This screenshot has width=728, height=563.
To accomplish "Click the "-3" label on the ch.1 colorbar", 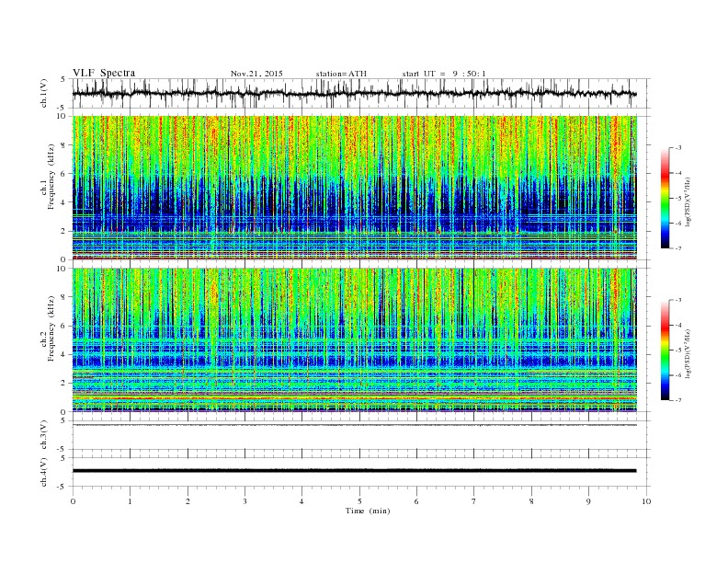I will pyautogui.click(x=677, y=148).
